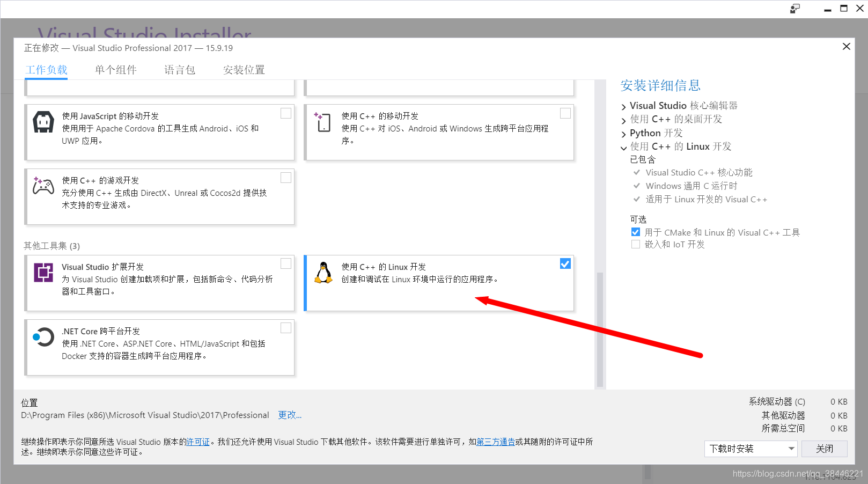
Task: Close the modify dialog with the X
Action: 847,47
